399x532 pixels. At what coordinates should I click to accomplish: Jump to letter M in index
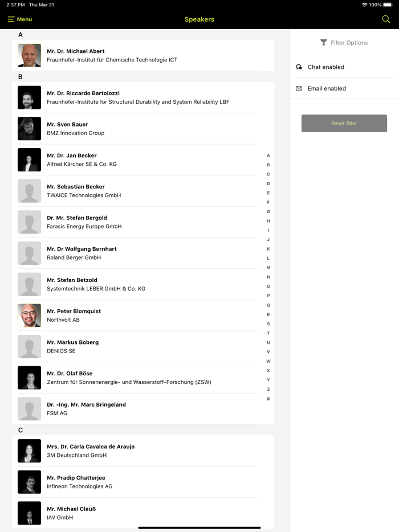[x=268, y=268]
